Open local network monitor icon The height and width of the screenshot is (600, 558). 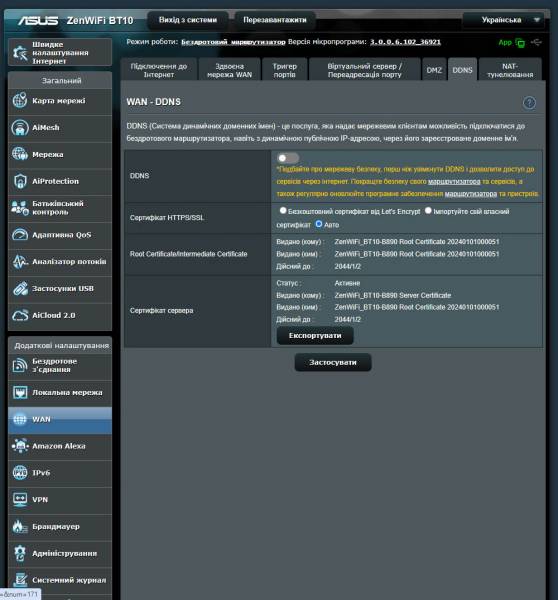coord(20,392)
